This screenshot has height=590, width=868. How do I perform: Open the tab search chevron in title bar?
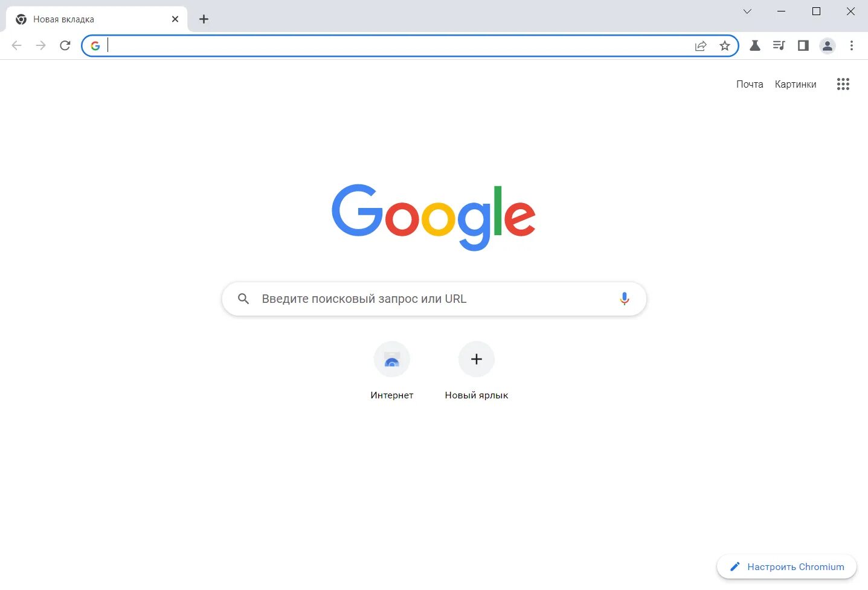point(747,11)
